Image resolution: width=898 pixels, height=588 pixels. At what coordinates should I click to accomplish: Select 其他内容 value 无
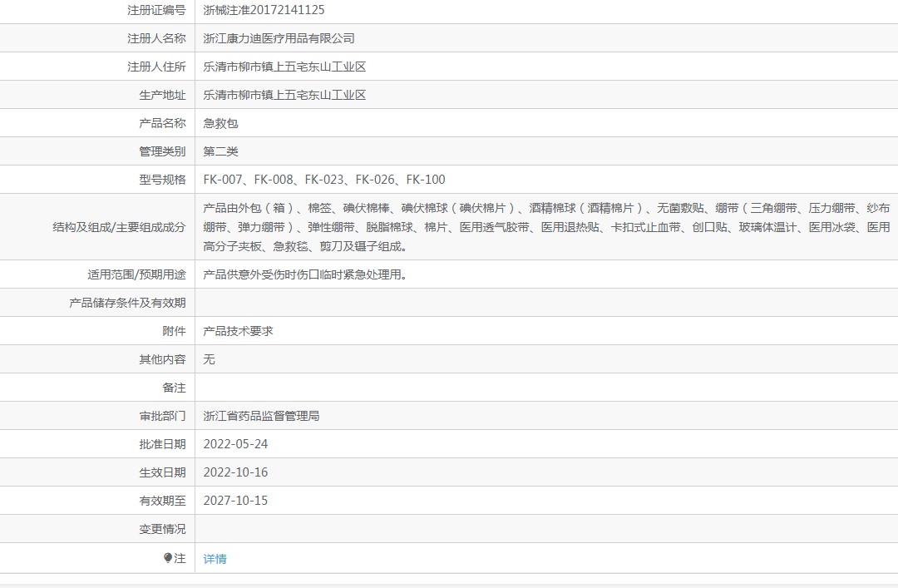coord(209,359)
